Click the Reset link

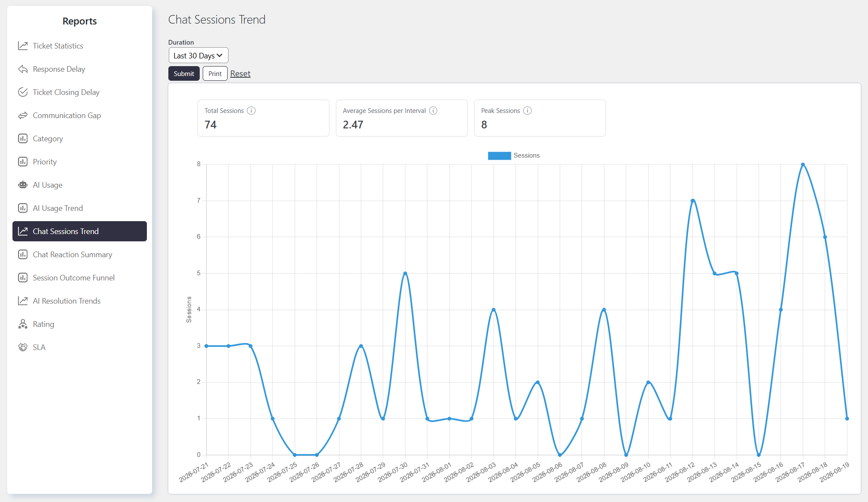[x=240, y=74]
